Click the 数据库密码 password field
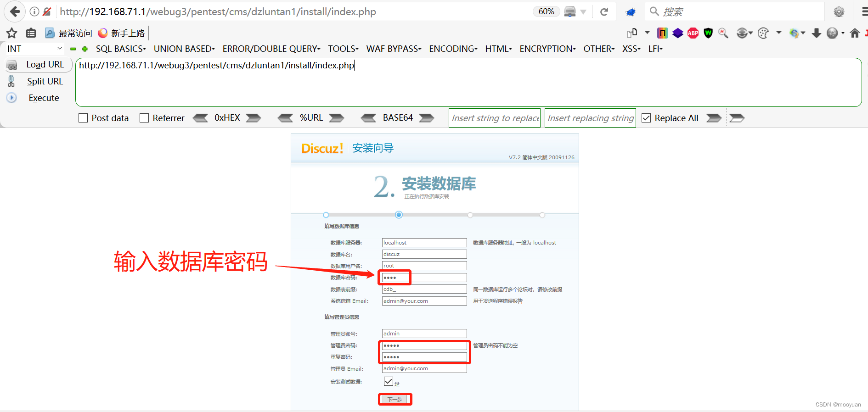868x412 pixels. click(424, 278)
